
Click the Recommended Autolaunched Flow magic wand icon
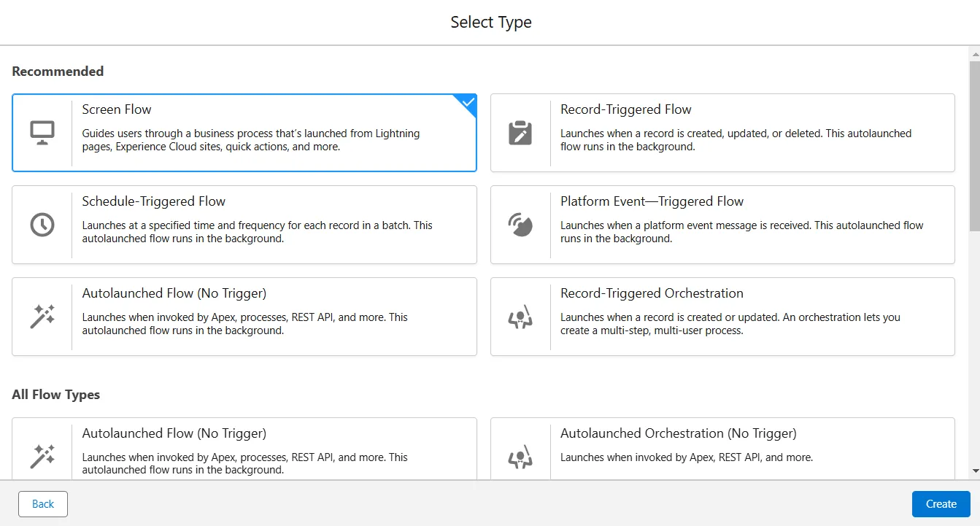[42, 317]
